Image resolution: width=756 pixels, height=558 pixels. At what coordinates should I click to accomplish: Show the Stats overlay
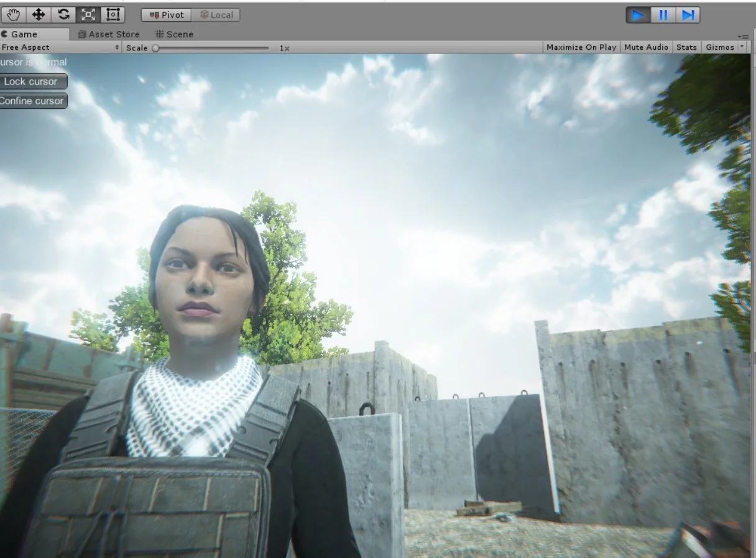pos(686,47)
